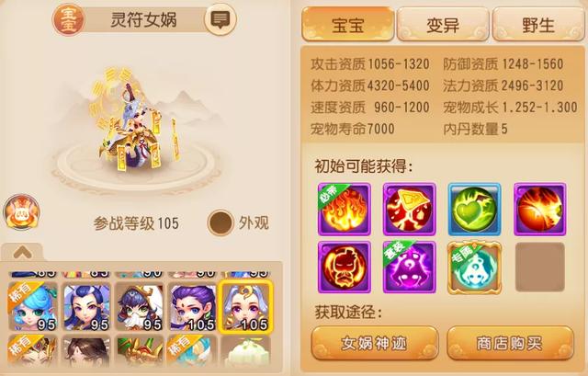Select the 宝宝 tab
The height and width of the screenshot is (376, 588).
[x=347, y=25]
